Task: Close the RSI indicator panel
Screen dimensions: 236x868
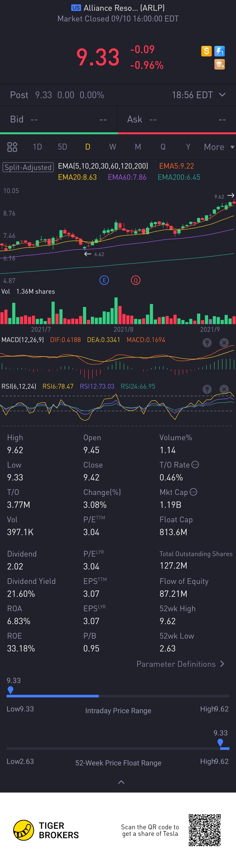Action: pos(224,389)
